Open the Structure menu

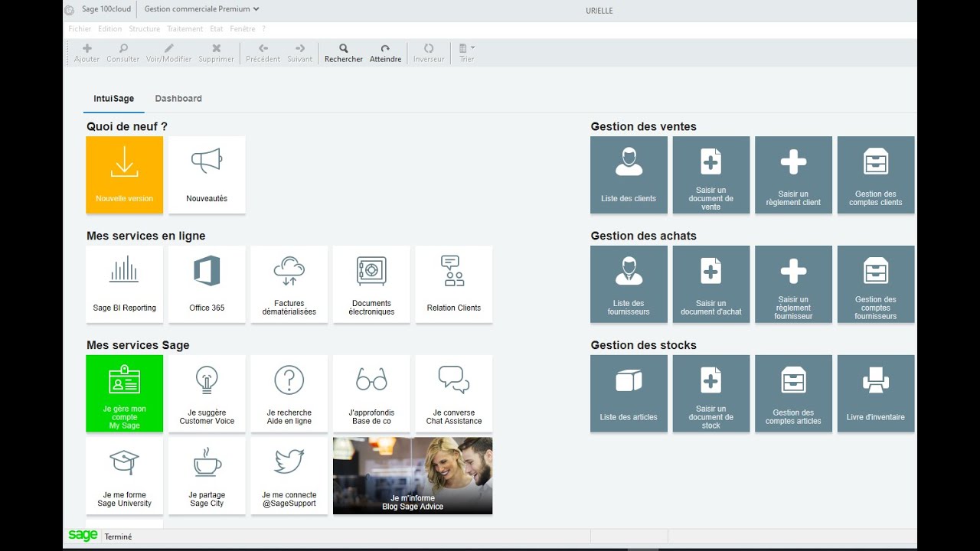click(145, 29)
